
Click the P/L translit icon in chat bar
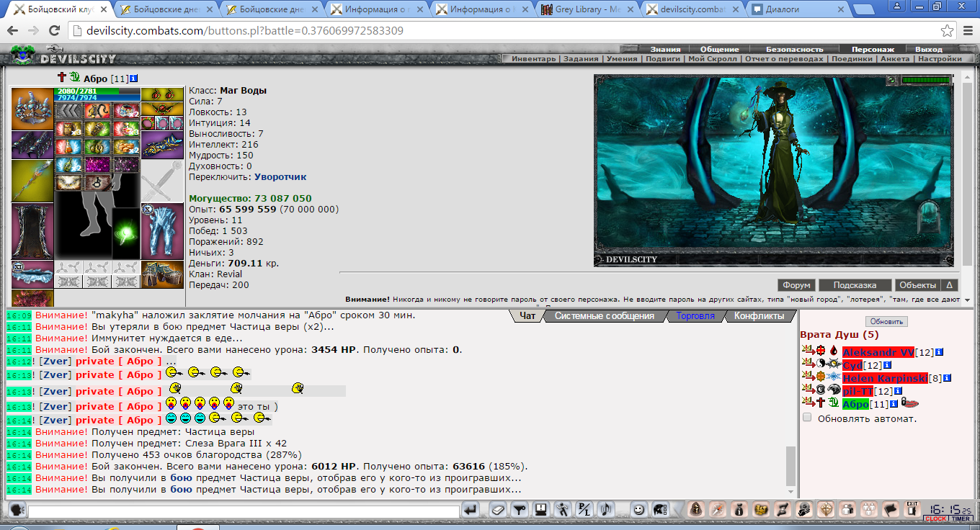pyautogui.click(x=585, y=510)
